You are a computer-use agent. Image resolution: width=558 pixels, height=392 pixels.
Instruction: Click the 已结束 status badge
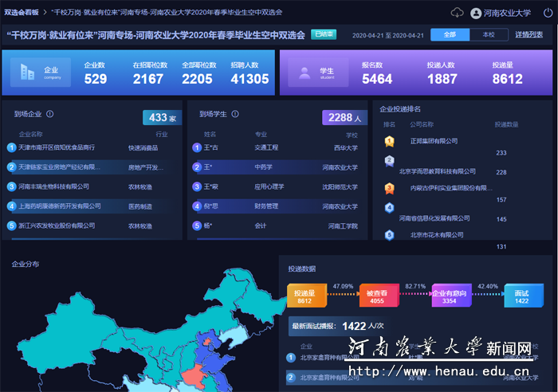[x=324, y=34]
